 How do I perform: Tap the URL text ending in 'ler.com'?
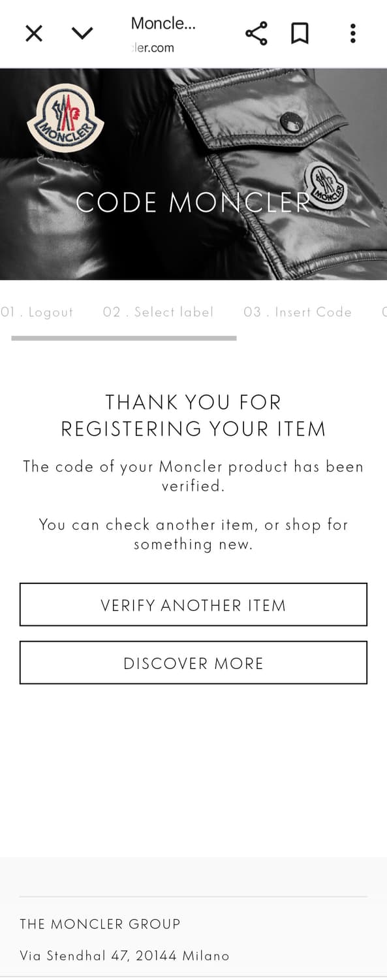point(153,48)
